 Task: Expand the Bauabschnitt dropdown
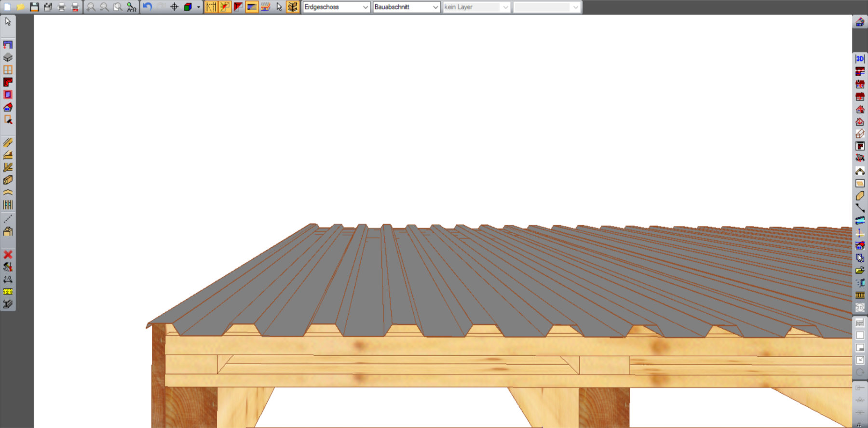point(406,7)
